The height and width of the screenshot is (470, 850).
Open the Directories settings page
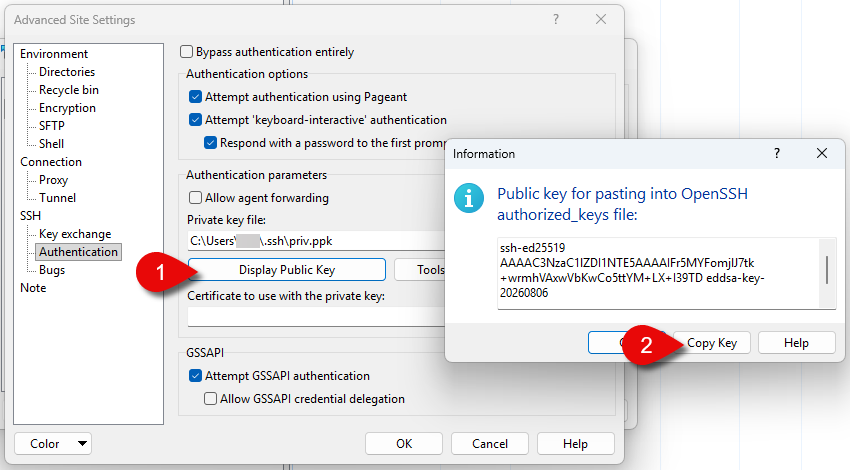tap(67, 72)
